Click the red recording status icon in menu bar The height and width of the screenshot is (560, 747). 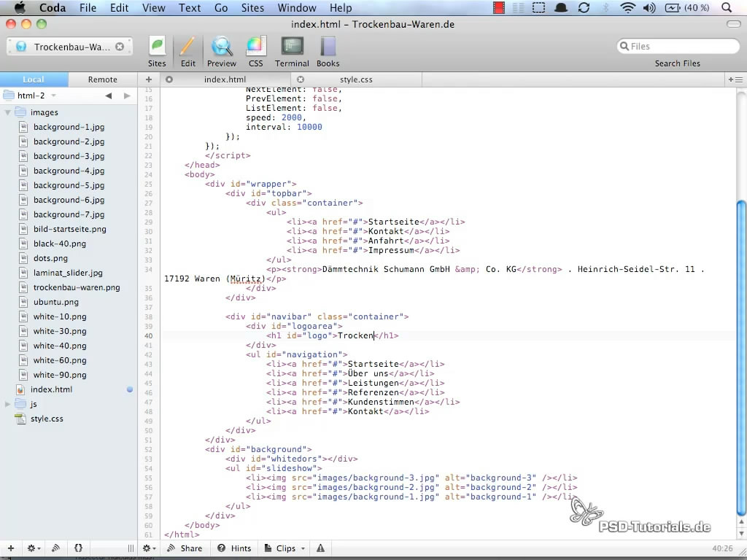coord(499,7)
